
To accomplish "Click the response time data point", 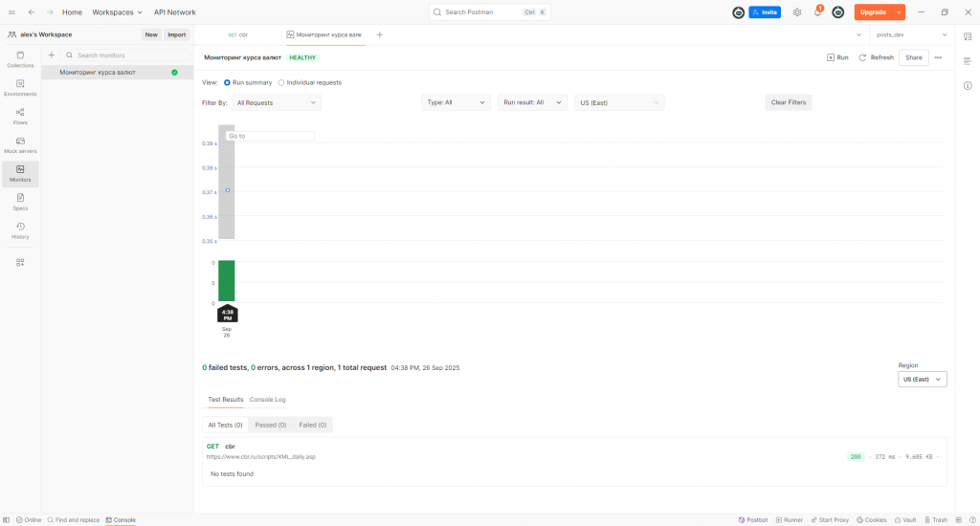I will 228,190.
